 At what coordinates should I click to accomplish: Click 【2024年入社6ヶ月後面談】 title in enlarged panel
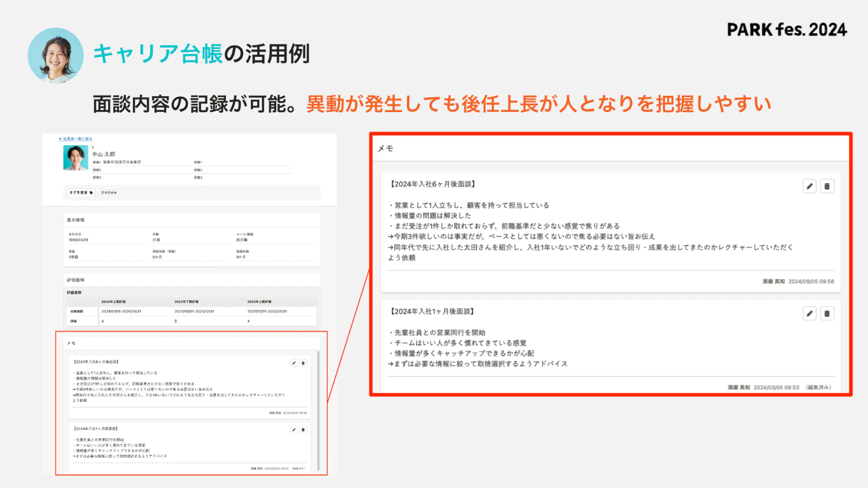coord(433,184)
